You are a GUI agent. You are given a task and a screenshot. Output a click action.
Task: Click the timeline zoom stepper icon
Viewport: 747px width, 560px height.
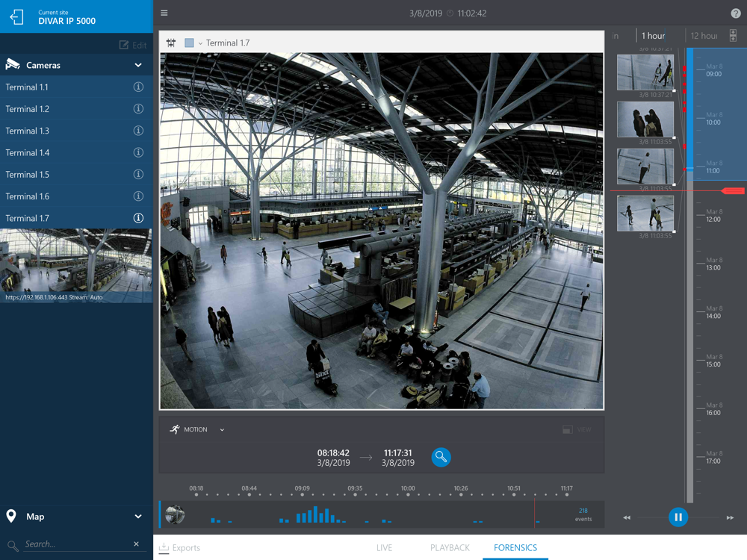(x=734, y=35)
